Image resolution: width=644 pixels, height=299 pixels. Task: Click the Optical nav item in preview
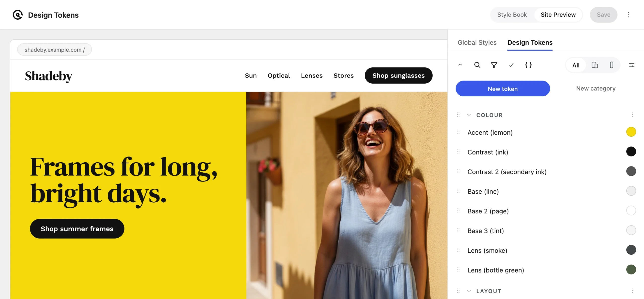pos(279,76)
